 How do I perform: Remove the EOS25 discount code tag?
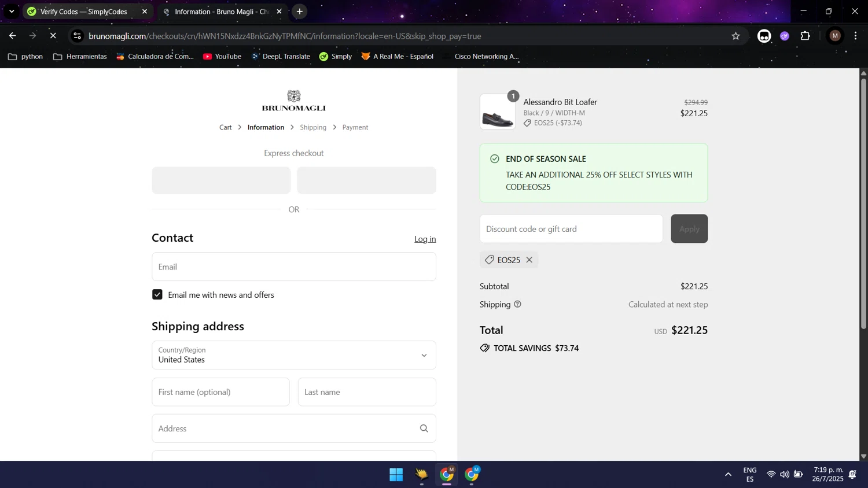click(x=529, y=260)
